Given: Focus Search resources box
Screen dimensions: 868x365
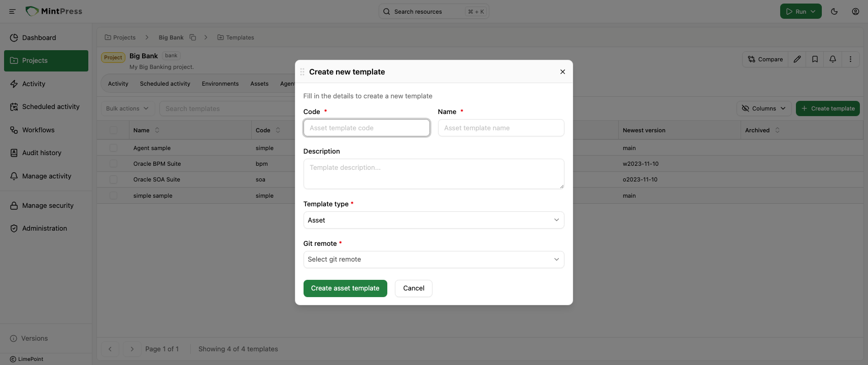Looking at the screenshot, I should click(x=434, y=11).
